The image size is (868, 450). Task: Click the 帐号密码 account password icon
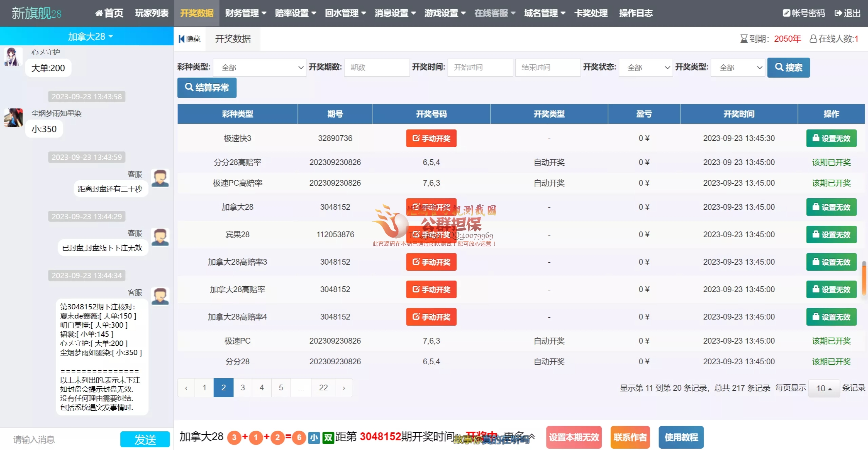[x=786, y=13]
